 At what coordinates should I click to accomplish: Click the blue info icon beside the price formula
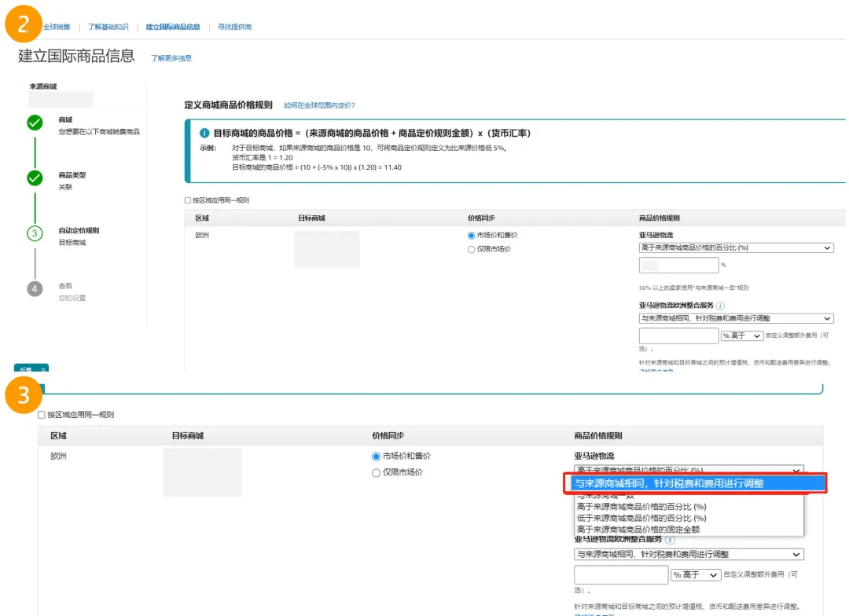click(x=204, y=134)
